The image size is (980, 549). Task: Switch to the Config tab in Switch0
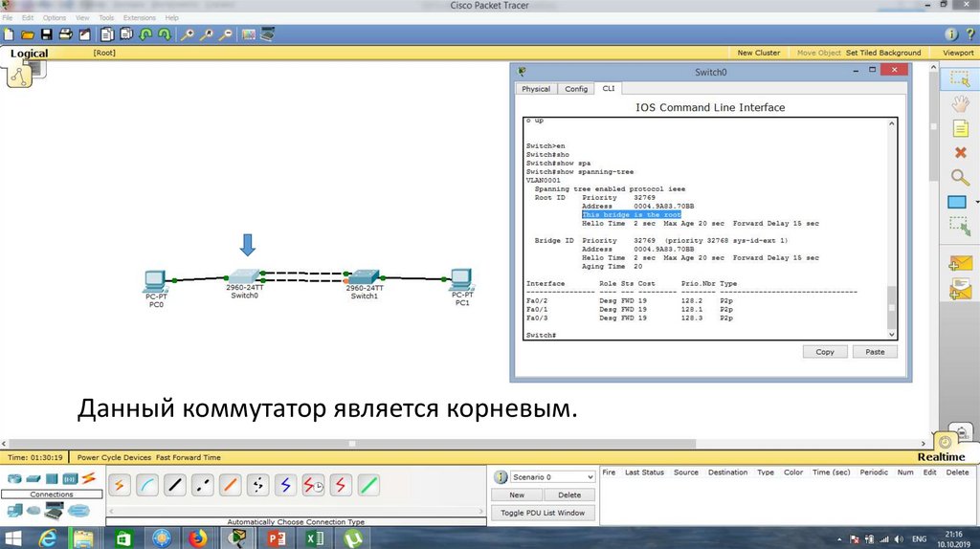[576, 89]
